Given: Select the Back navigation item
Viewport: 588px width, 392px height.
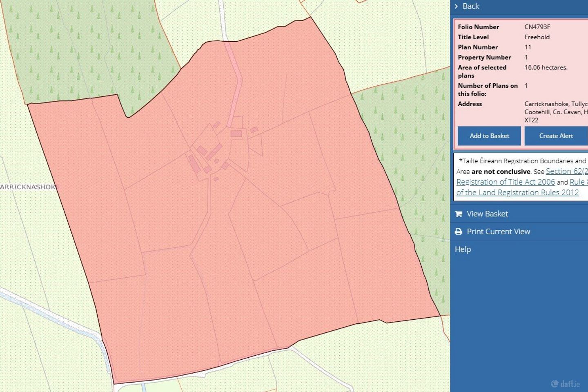Looking at the screenshot, I should pos(470,6).
